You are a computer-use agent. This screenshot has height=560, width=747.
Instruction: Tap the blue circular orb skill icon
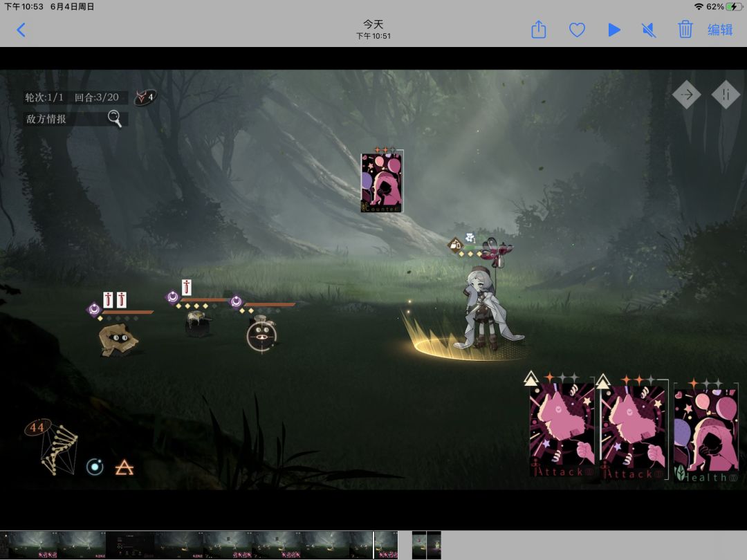[x=95, y=467]
